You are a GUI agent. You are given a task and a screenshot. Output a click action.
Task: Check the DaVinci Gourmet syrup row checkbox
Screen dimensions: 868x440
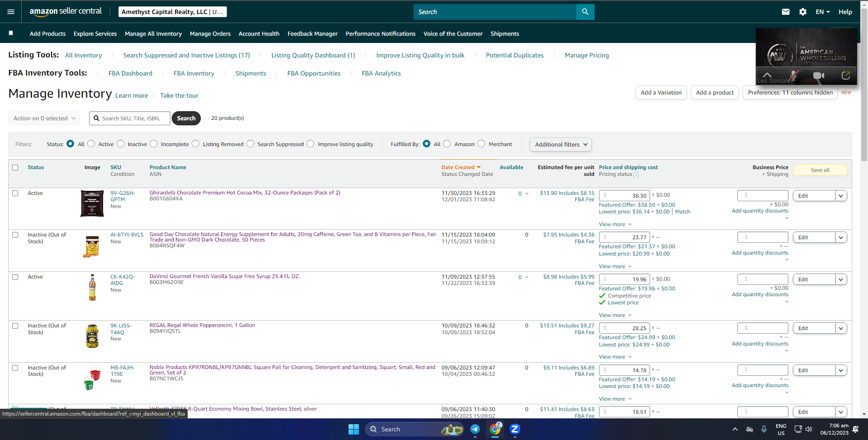point(15,277)
